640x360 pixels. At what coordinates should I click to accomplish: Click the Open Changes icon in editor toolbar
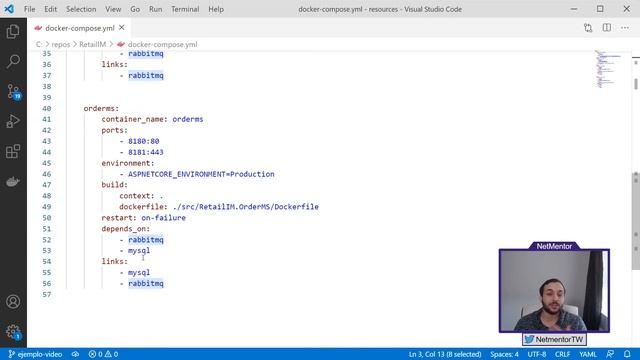pyautogui.click(x=588, y=28)
